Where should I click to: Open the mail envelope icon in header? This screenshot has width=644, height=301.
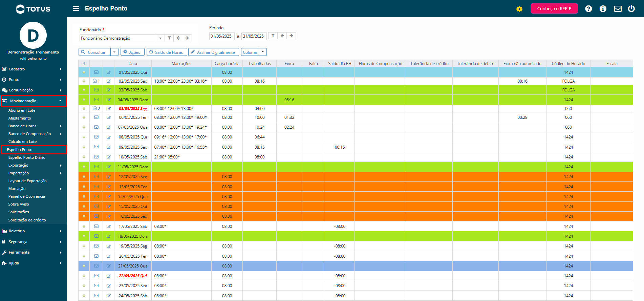pos(618,9)
